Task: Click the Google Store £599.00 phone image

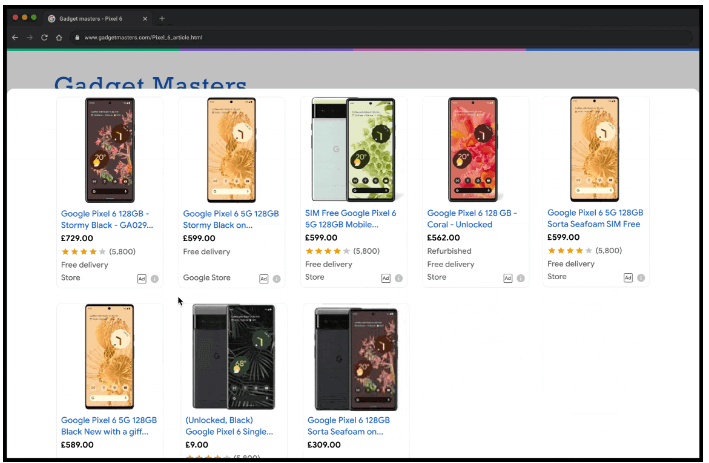Action: [232, 150]
